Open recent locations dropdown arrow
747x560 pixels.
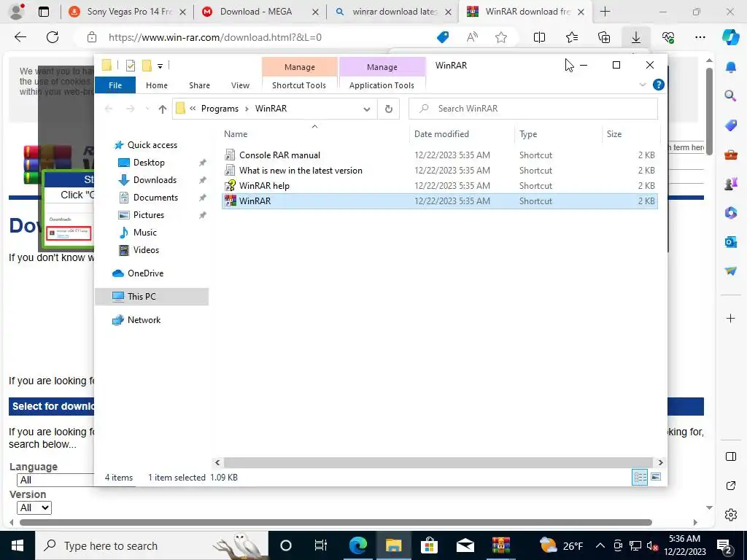click(147, 109)
